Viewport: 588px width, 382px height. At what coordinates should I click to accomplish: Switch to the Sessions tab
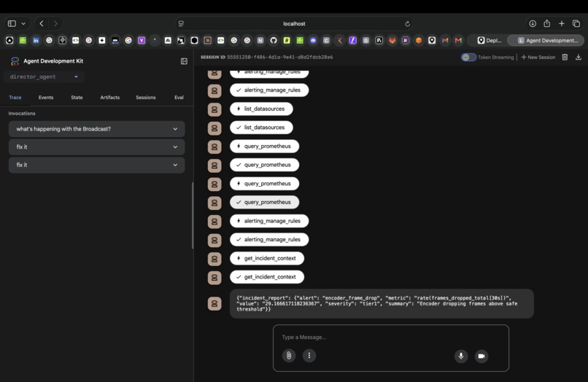coord(145,98)
